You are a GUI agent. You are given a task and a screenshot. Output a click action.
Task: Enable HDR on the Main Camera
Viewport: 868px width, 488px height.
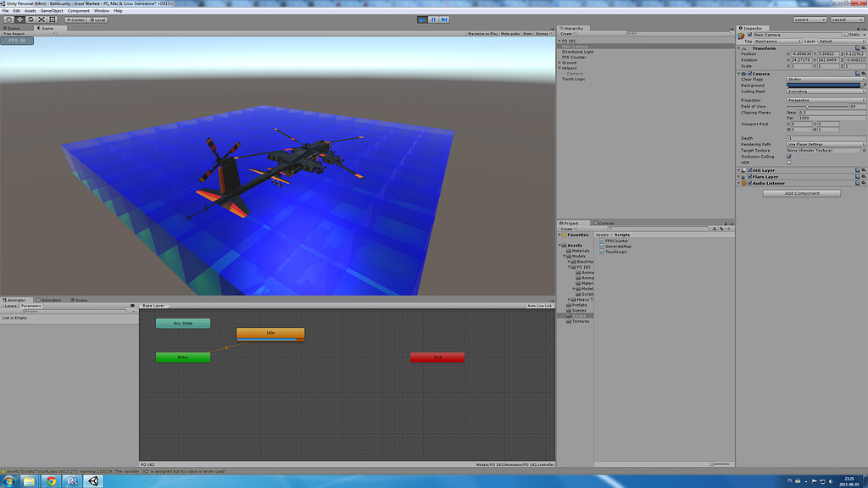(x=789, y=163)
